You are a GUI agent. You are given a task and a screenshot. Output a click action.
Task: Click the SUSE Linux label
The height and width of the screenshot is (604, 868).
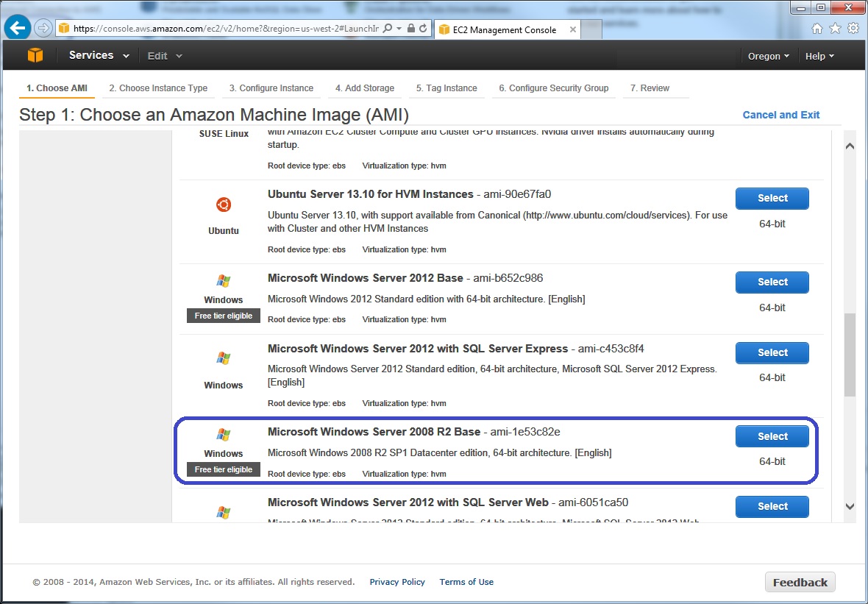click(224, 134)
